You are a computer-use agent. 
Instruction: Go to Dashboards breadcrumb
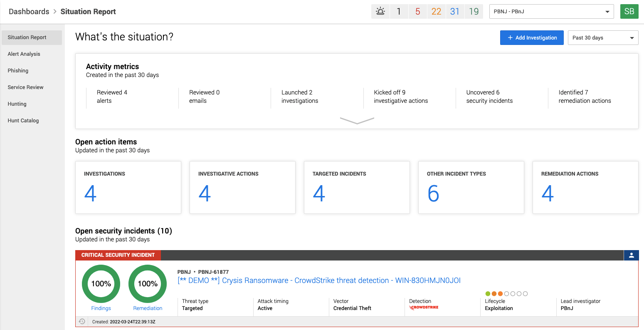coord(29,12)
